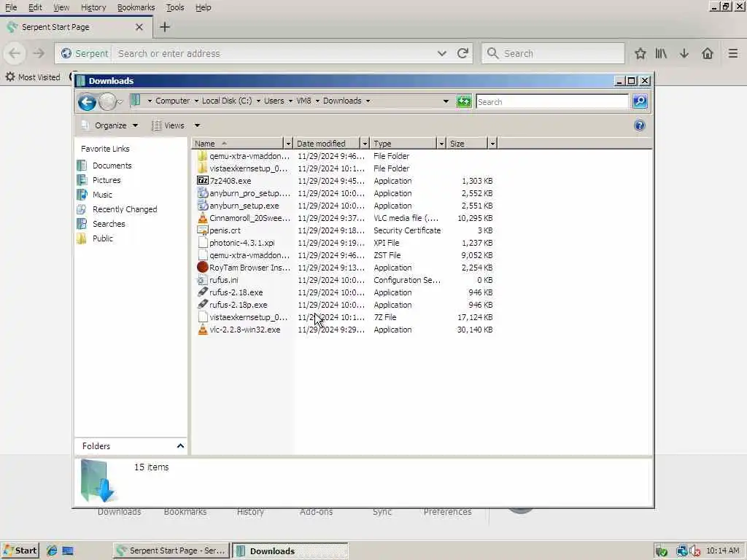Select rufus-2.18p.exe file
This screenshot has width=747, height=560.
[239, 304]
